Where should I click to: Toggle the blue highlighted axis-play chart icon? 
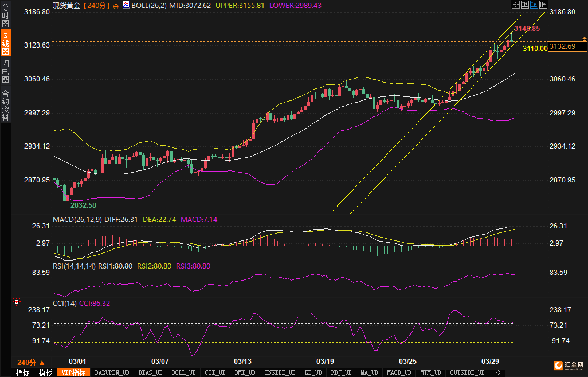tap(534, 5)
